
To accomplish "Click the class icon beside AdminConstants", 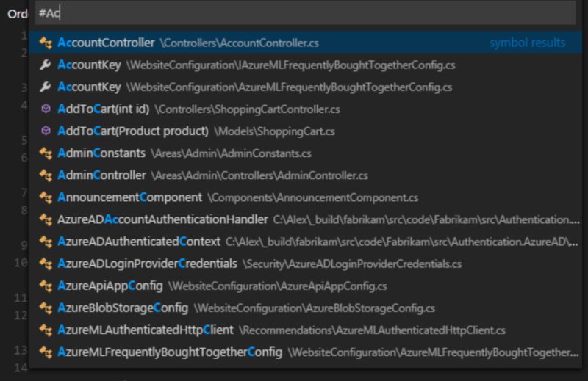I will (46, 153).
